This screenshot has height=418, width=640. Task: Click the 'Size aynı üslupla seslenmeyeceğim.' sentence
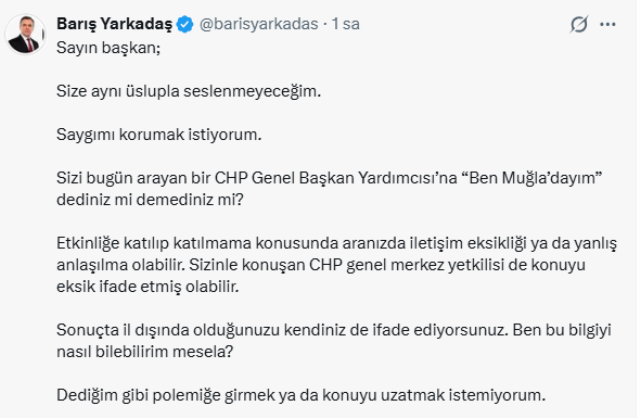click(x=189, y=91)
